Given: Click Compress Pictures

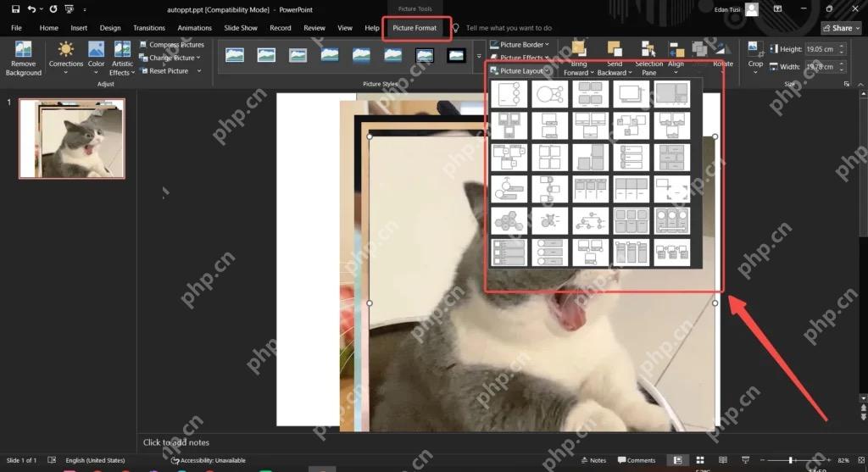Looking at the screenshot, I should 171,44.
